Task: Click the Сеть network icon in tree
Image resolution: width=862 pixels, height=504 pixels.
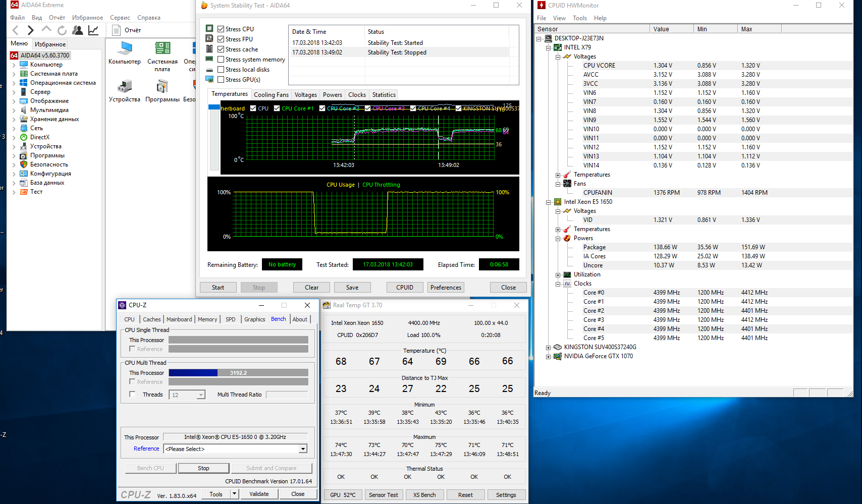Action: coord(24,128)
